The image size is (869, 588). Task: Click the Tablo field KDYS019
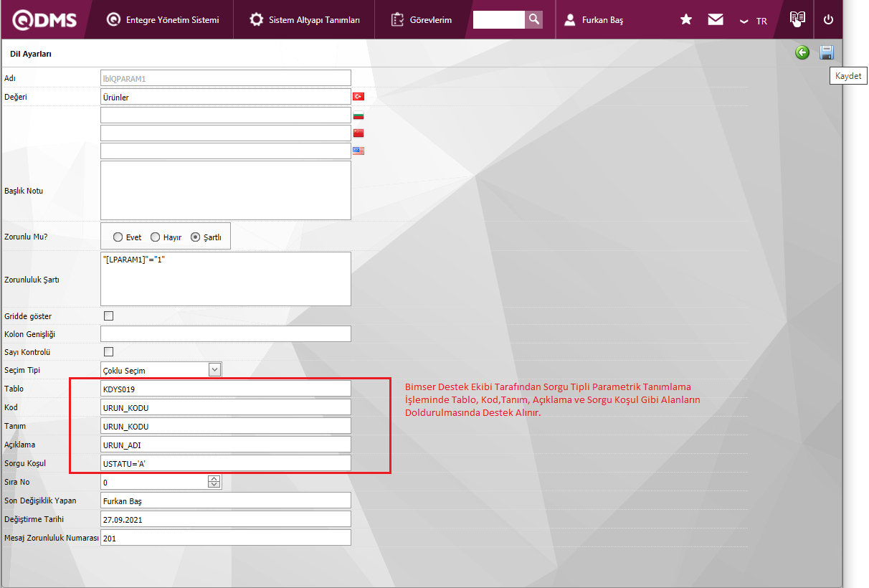click(x=226, y=388)
